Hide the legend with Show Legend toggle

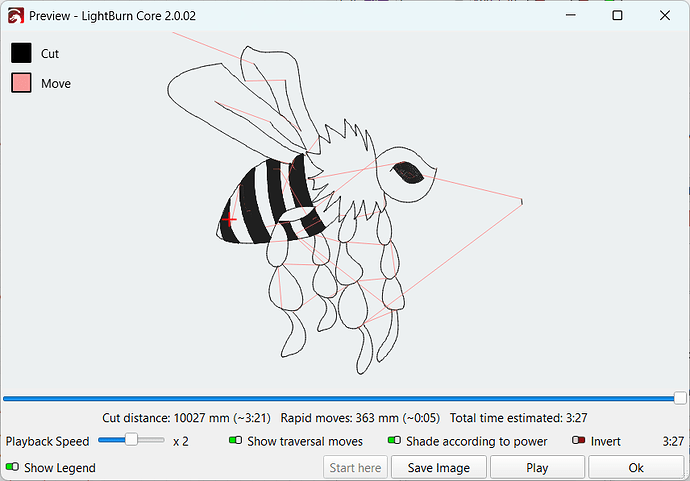click(x=13, y=467)
